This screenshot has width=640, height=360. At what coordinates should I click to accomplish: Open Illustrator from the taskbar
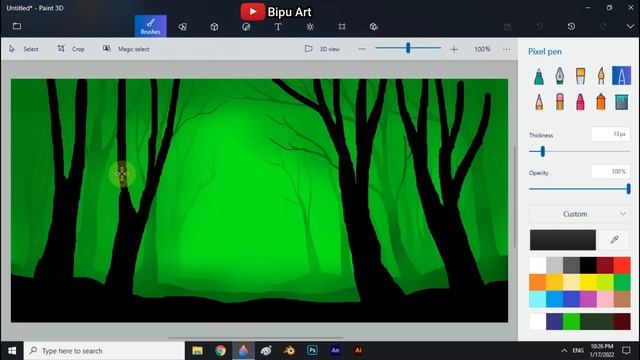[358, 351]
